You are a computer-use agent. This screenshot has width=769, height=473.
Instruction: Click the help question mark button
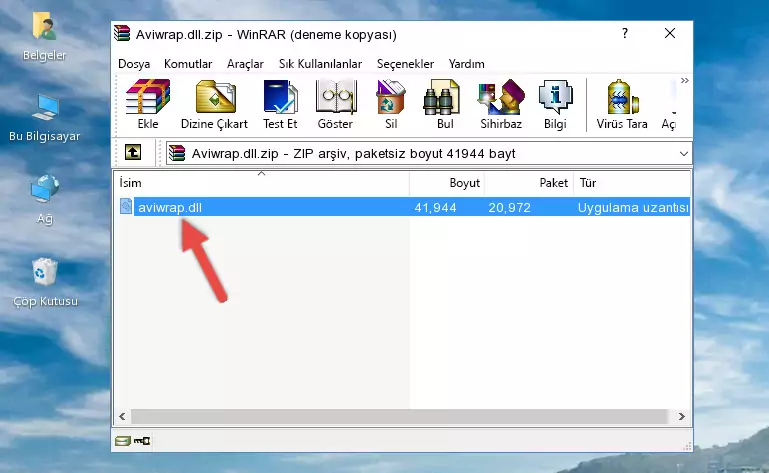coord(625,33)
